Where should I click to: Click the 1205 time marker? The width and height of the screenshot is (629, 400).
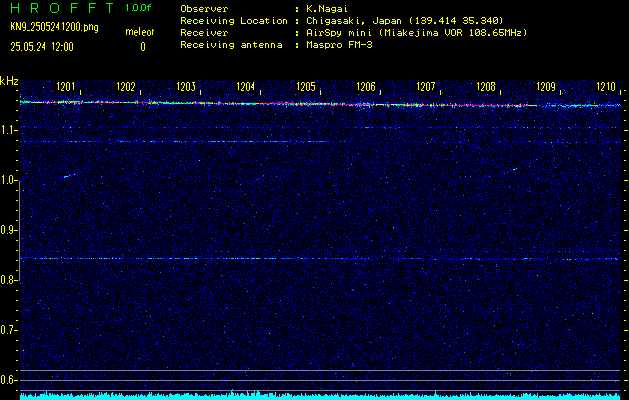tap(306, 87)
